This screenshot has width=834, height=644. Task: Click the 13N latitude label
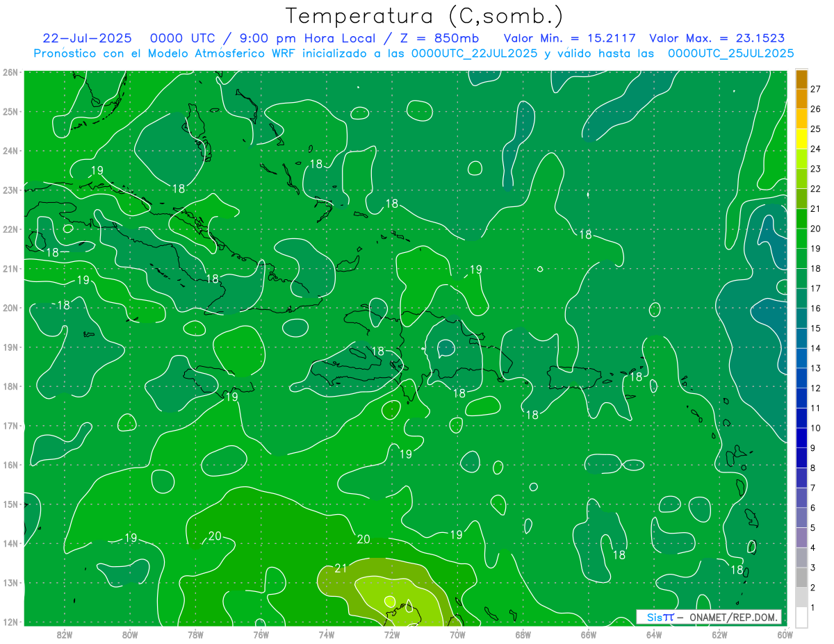(x=10, y=582)
